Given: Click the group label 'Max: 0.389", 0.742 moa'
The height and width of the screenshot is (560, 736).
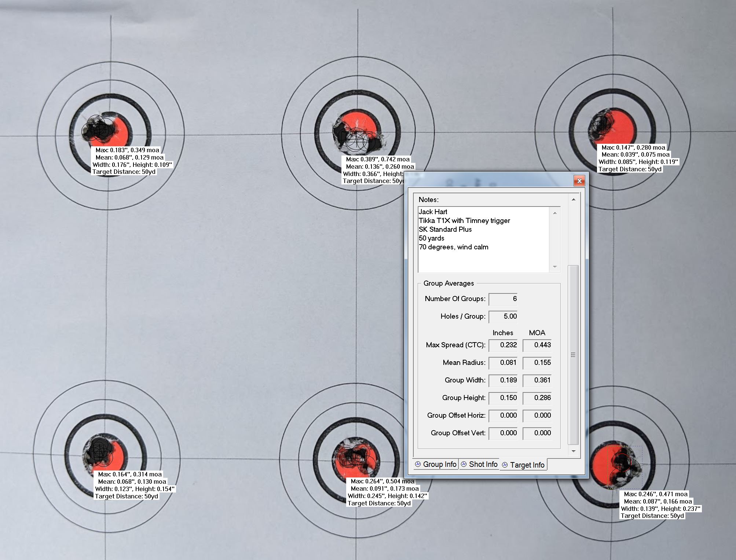Looking at the screenshot, I should point(378,160).
